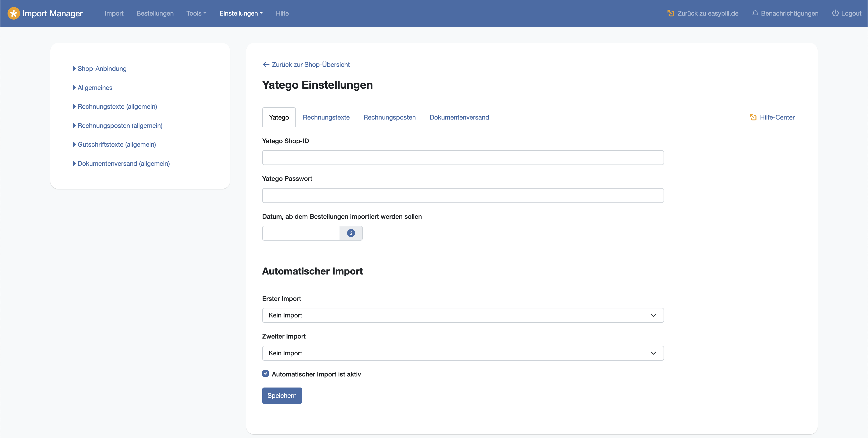The height and width of the screenshot is (438, 868).
Task: Open Shop-Anbindung sidebar link
Action: pos(102,68)
